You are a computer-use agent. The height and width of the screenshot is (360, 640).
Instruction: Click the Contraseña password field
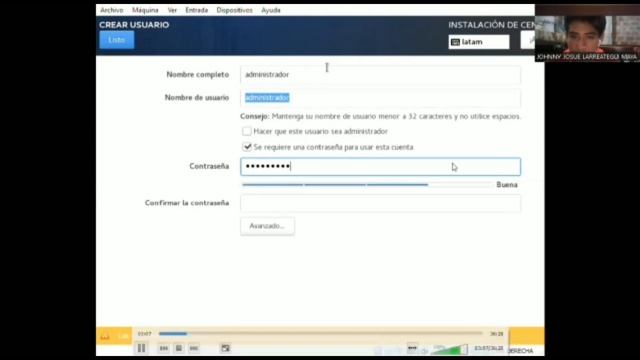tap(380, 167)
